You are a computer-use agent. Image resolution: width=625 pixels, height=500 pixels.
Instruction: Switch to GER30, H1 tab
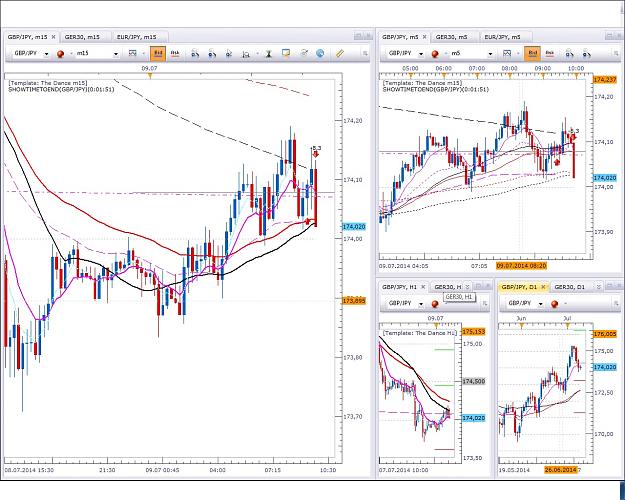(447, 287)
